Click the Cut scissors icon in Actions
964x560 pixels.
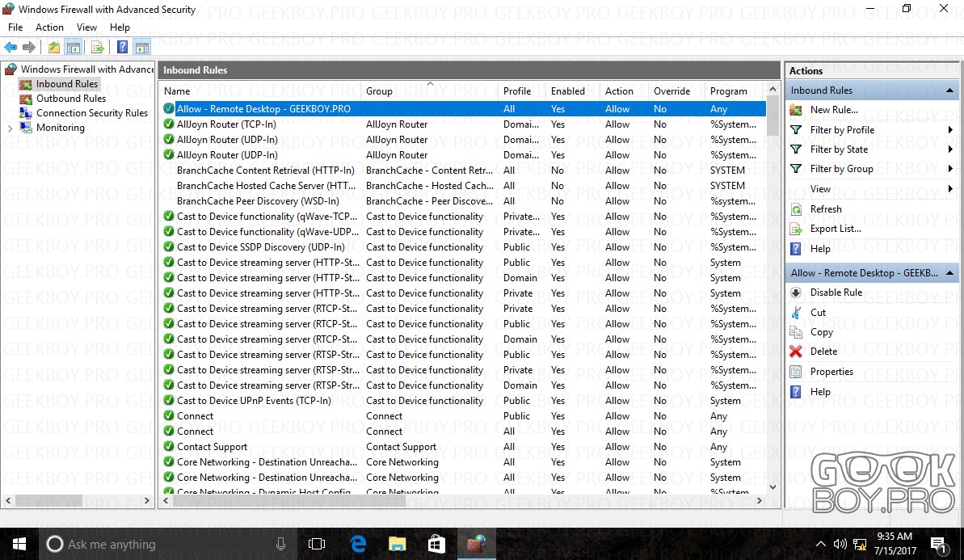click(796, 312)
